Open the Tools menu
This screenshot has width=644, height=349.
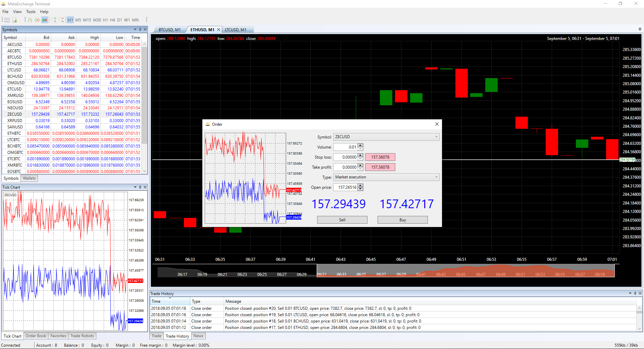tap(31, 12)
